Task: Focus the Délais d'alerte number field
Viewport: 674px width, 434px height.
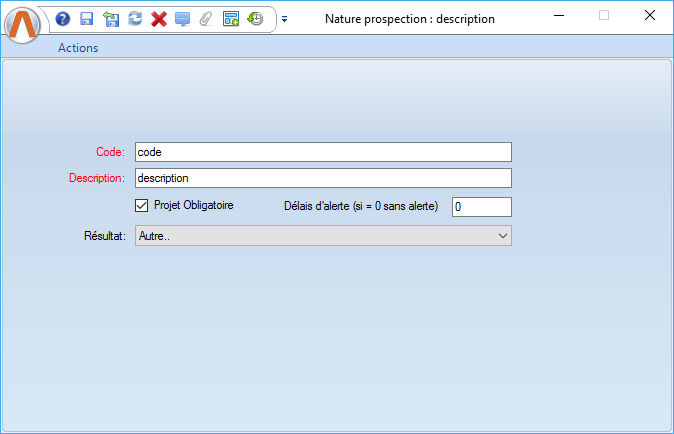Action: click(482, 207)
